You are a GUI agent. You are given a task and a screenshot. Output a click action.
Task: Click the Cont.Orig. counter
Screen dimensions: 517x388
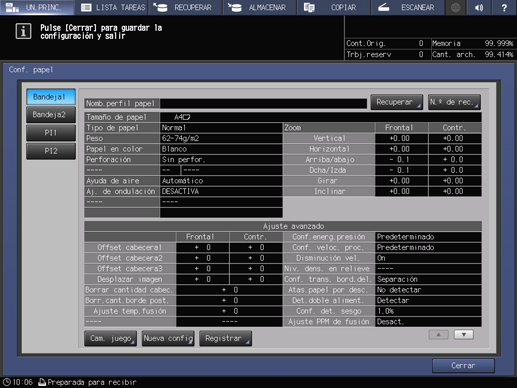point(386,43)
